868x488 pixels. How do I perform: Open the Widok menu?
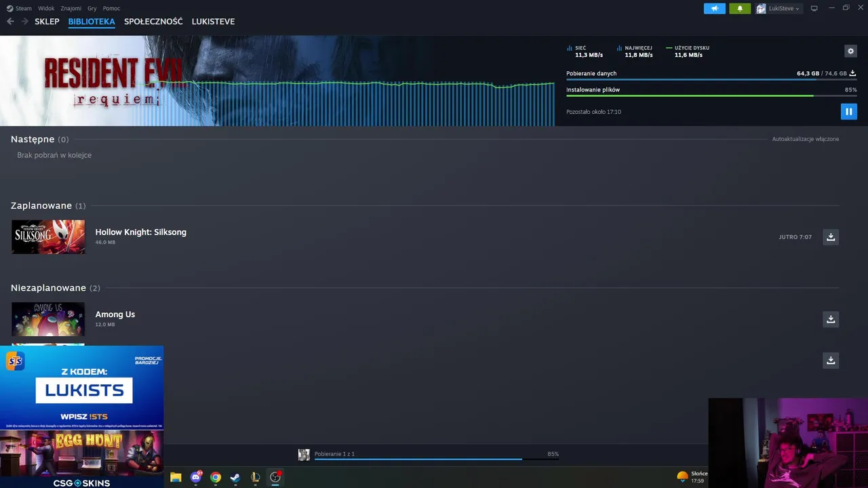click(x=46, y=8)
